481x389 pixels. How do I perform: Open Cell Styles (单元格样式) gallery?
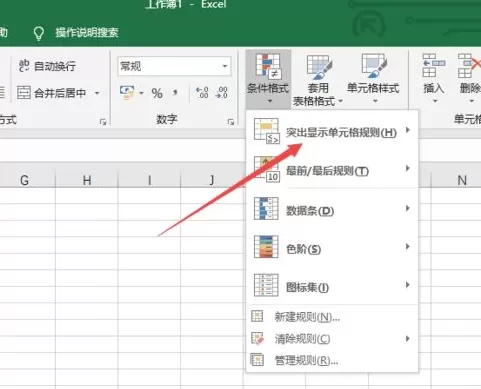pos(373,79)
